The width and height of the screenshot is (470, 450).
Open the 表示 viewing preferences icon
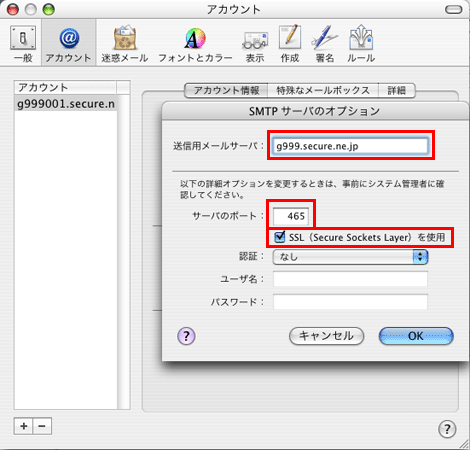click(x=255, y=44)
